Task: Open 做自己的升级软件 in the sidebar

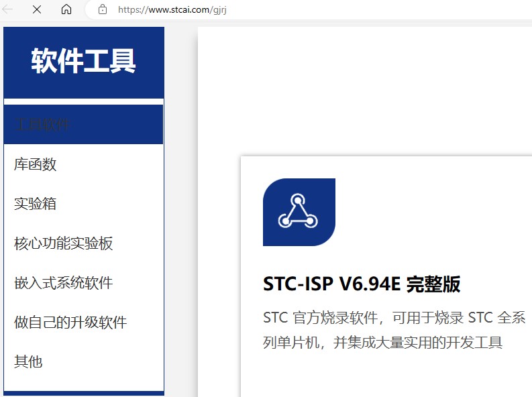Action: coord(70,322)
